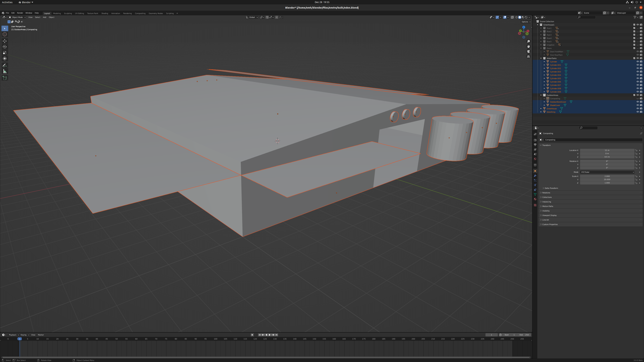Switch to the Modeling workspace tab
Image resolution: width=644 pixels, height=362 pixels.
tap(57, 13)
